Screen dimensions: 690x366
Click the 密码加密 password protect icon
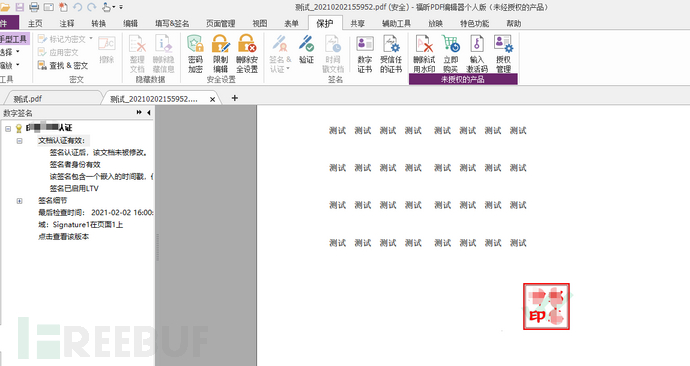(x=195, y=54)
